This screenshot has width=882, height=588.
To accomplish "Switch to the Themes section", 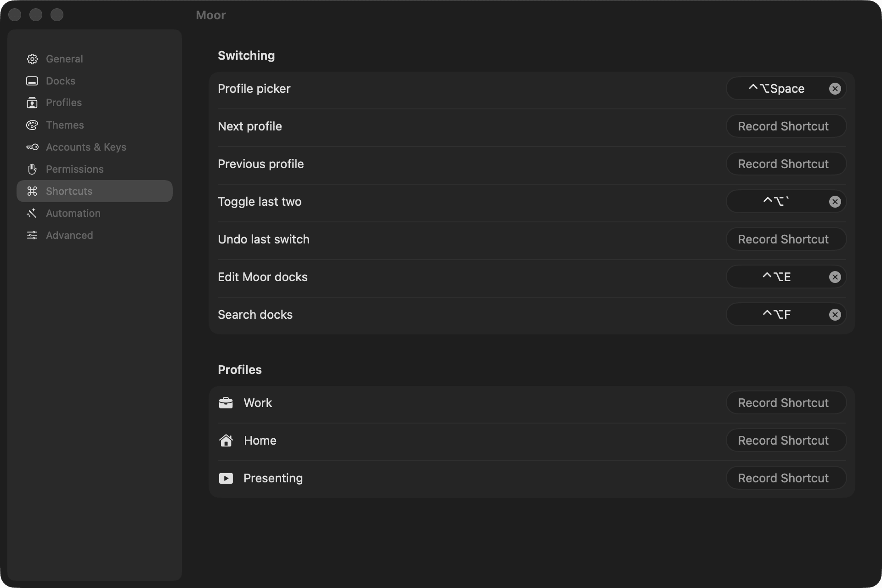I will (95, 125).
